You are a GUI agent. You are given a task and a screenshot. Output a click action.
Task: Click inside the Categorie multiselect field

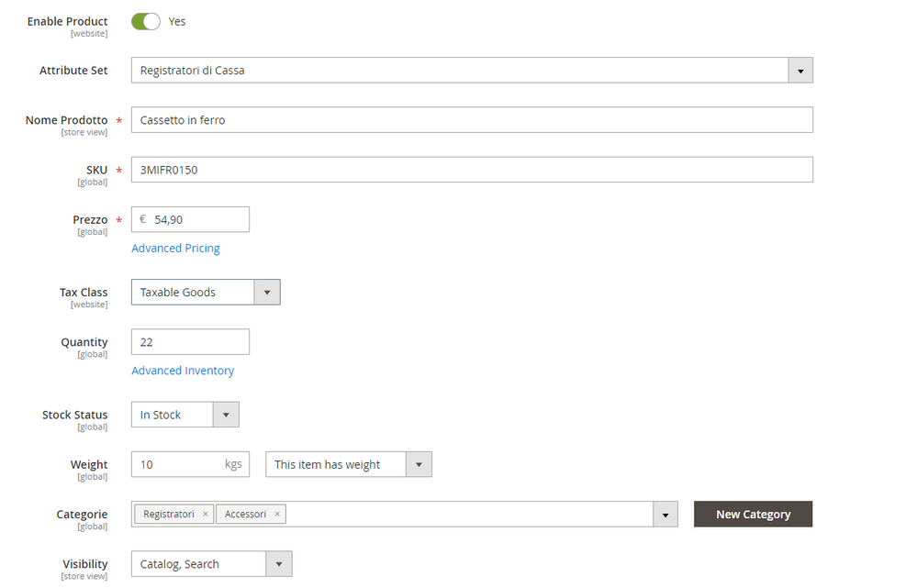(x=468, y=515)
